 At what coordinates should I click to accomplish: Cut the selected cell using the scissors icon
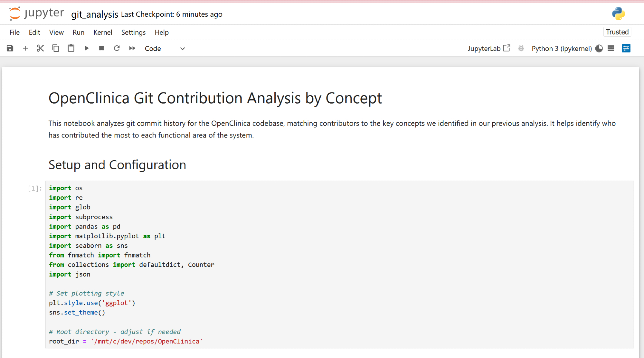coord(40,48)
